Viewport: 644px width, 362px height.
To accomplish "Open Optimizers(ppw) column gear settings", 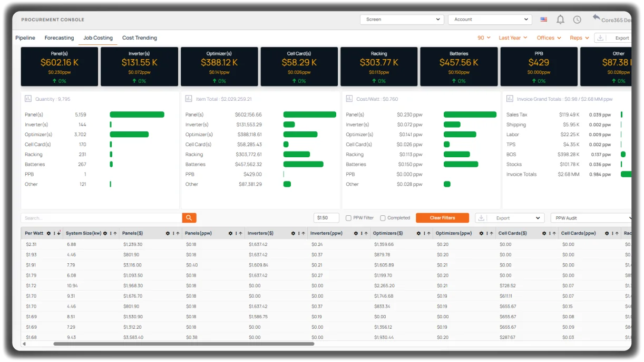I will click(481, 233).
